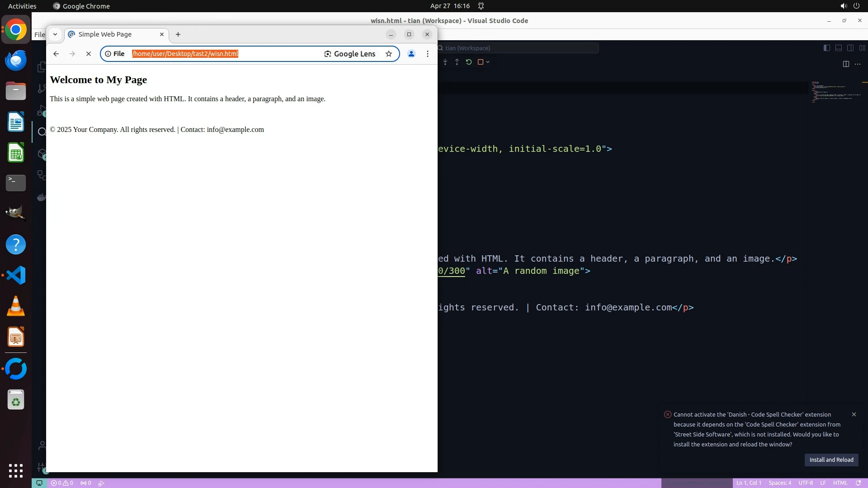Bookmark page with the star icon
The image size is (868, 488).
(x=389, y=54)
